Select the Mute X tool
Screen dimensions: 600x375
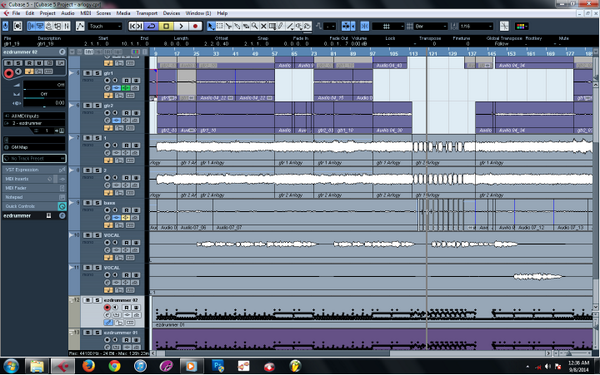click(x=264, y=26)
